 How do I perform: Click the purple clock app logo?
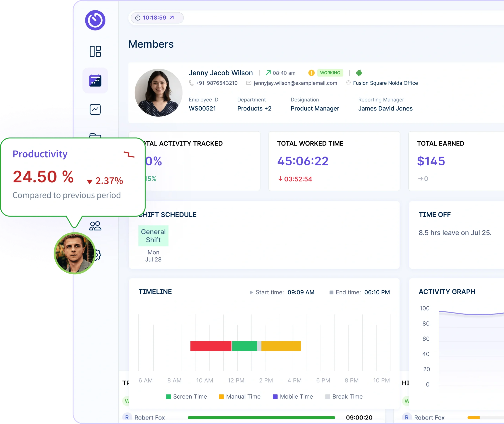pyautogui.click(x=95, y=20)
